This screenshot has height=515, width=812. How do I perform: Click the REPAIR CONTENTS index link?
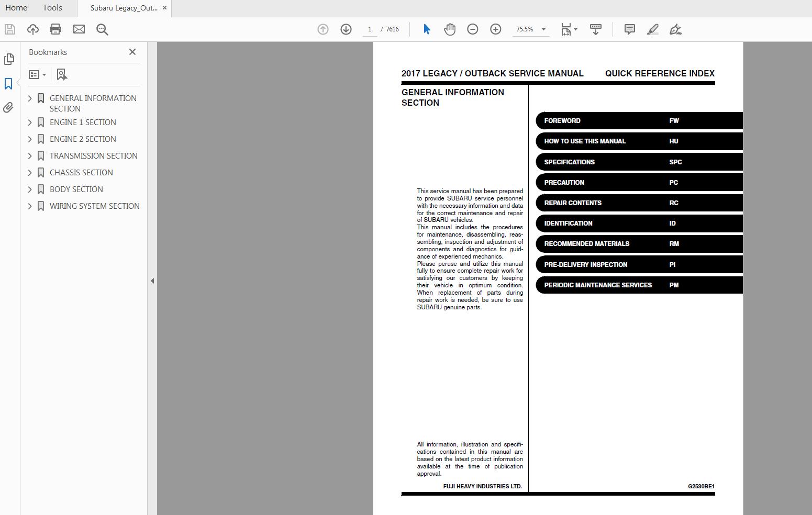(639, 203)
